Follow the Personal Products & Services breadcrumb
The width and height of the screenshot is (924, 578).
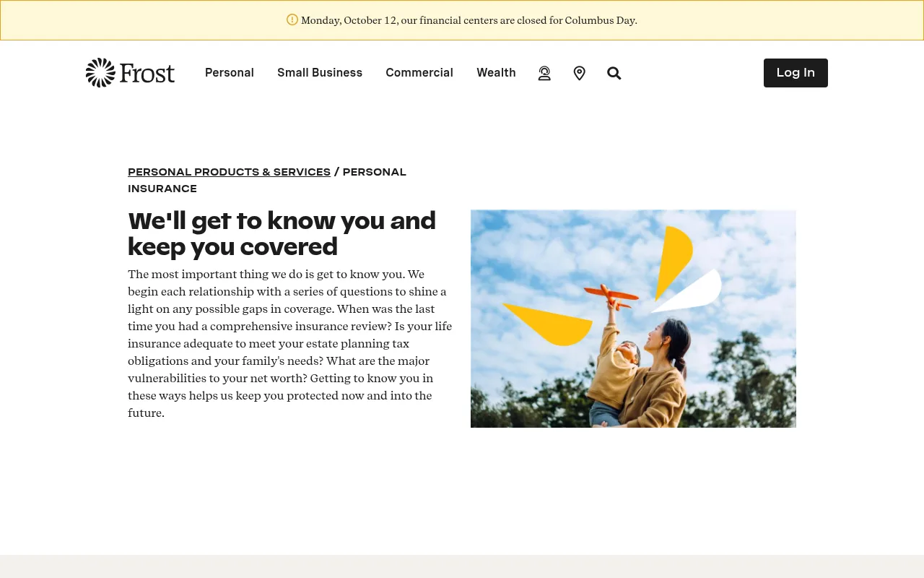tap(229, 172)
